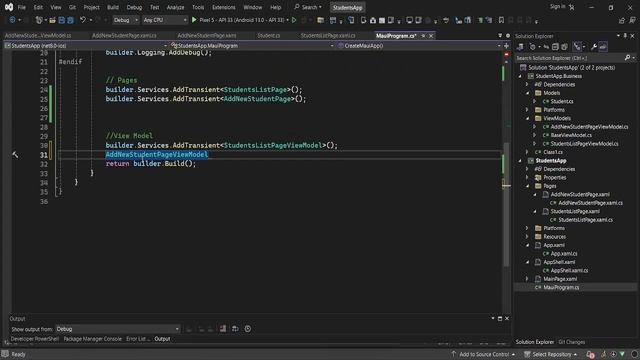
Task: Start debugging on the Pixel 5 emulator
Action: pos(194,20)
